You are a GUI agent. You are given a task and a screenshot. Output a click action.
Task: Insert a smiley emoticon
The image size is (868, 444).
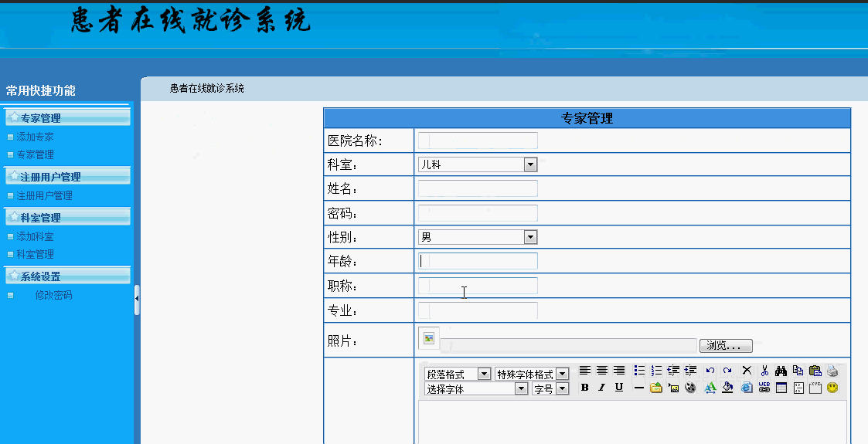832,388
